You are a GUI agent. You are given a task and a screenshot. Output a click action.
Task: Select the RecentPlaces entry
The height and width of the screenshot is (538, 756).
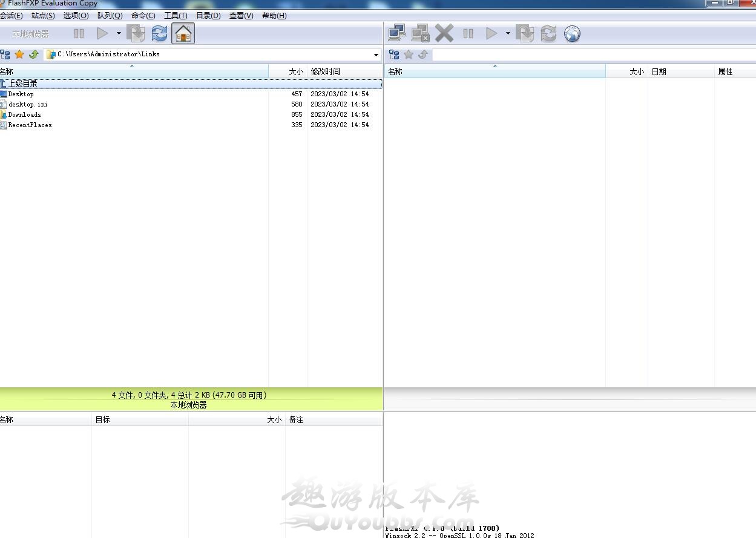[191, 125]
